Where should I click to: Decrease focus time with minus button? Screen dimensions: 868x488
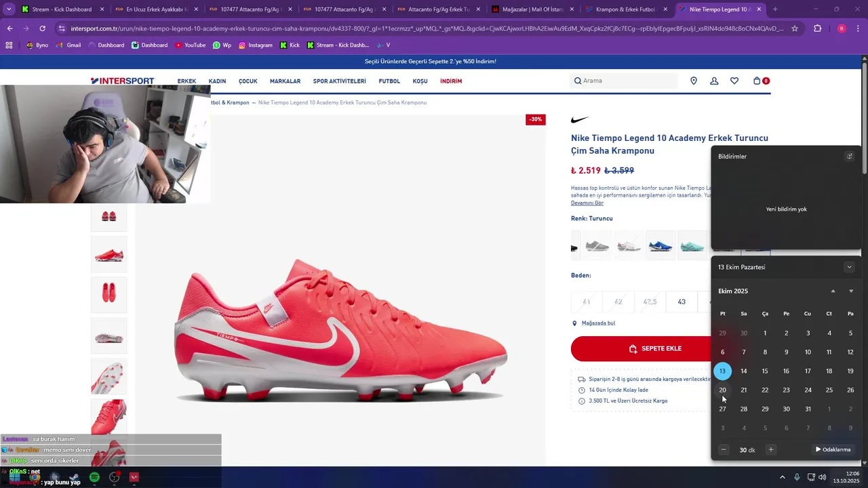coord(724,449)
